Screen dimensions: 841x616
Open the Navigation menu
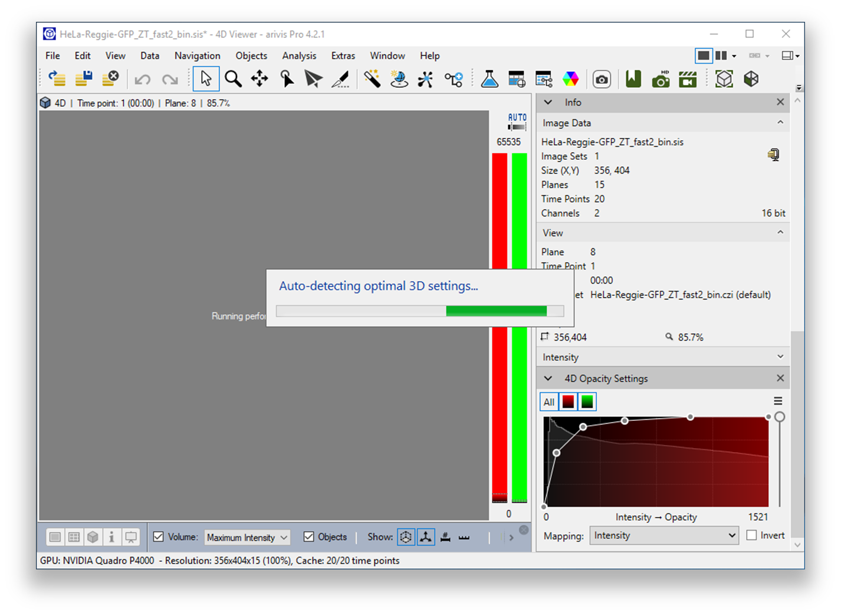click(197, 55)
